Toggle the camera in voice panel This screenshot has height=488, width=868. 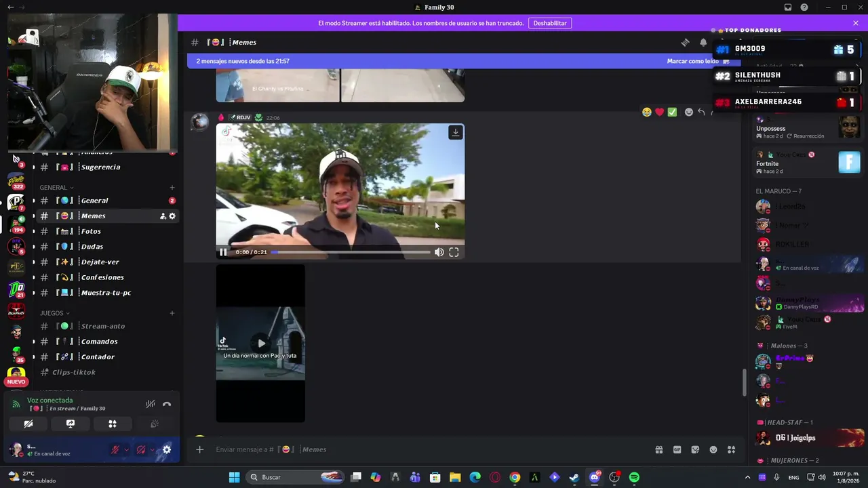[x=28, y=424]
